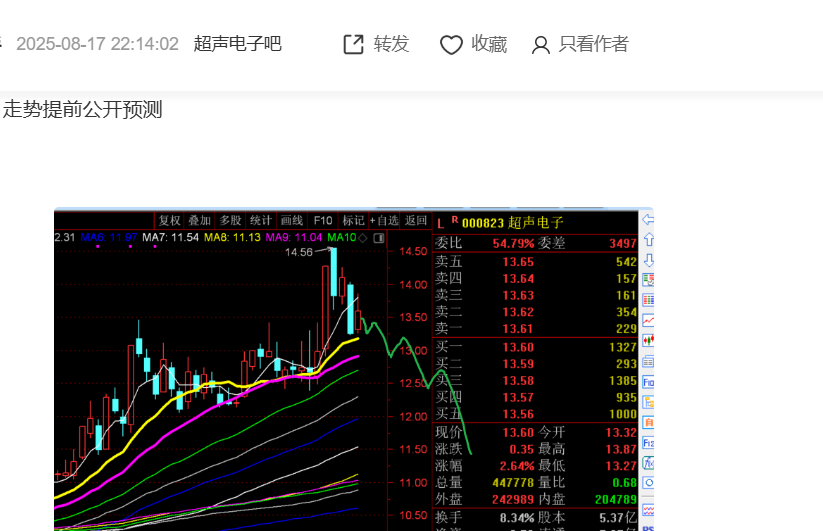Click the MA9: 11.04 indicator label
This screenshot has width=823, height=531.
click(x=293, y=238)
